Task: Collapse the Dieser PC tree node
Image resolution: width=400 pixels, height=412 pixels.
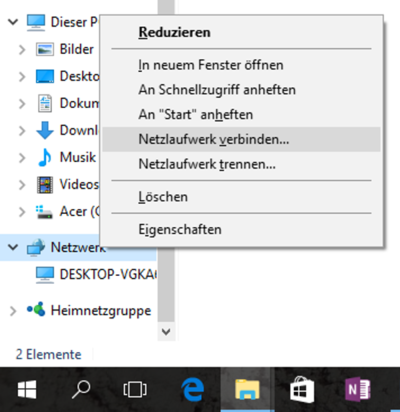Action: tap(13, 22)
